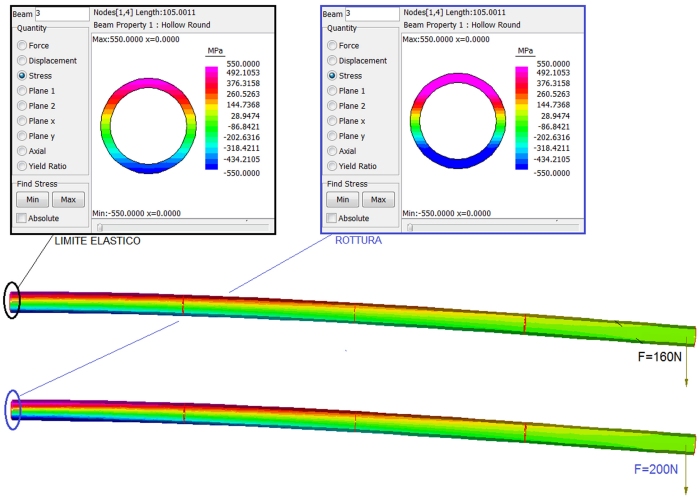
Task: Select Plane x in right panel
Action: point(333,121)
